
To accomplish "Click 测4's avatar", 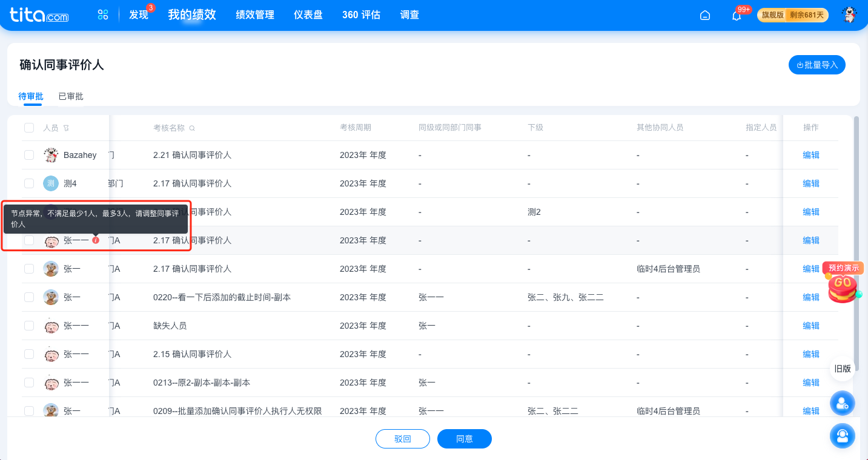I will [x=51, y=183].
